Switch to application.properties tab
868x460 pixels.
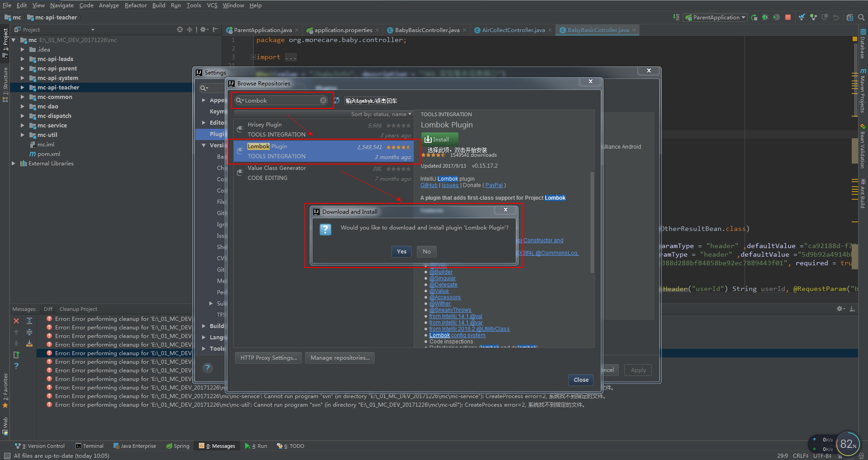pos(343,30)
